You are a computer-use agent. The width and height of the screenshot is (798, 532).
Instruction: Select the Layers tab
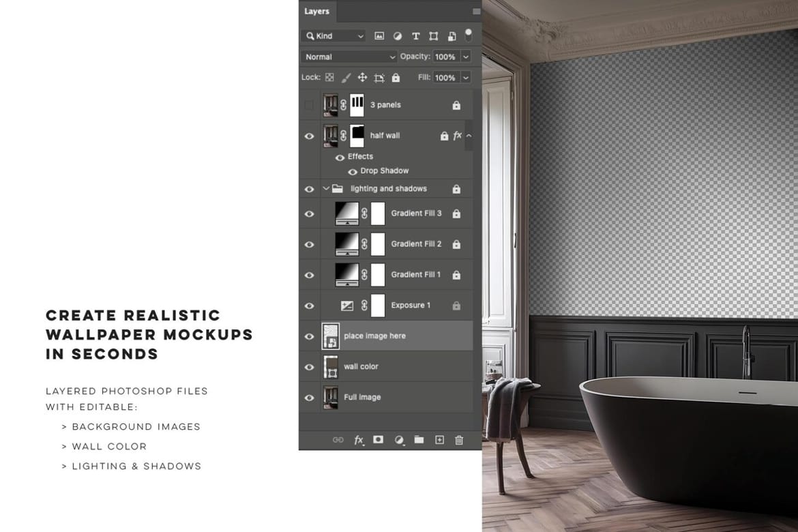pos(317,11)
